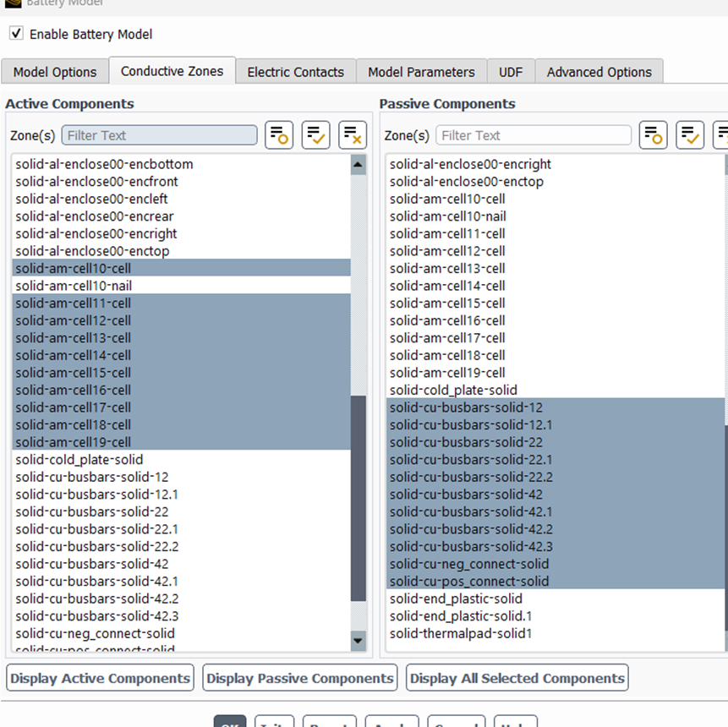Select all shown zones in Active Components
This screenshot has width=728, height=727.
coord(315,135)
